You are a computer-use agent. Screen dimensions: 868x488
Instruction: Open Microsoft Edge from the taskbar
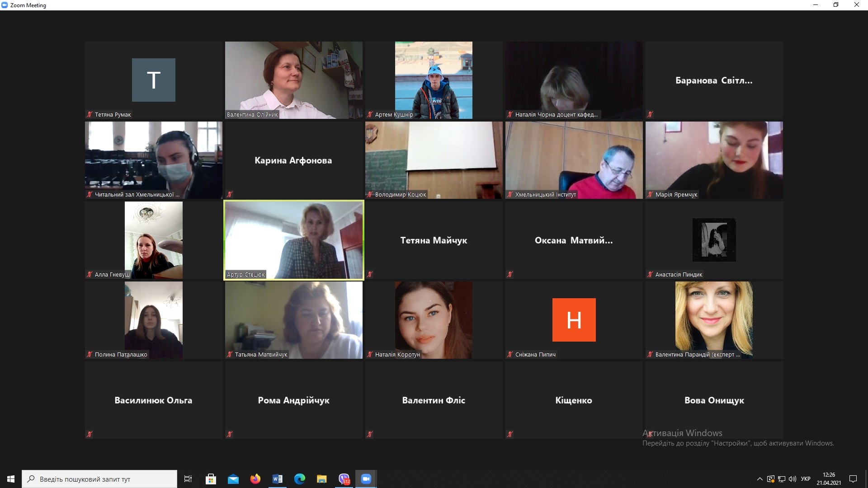(300, 479)
